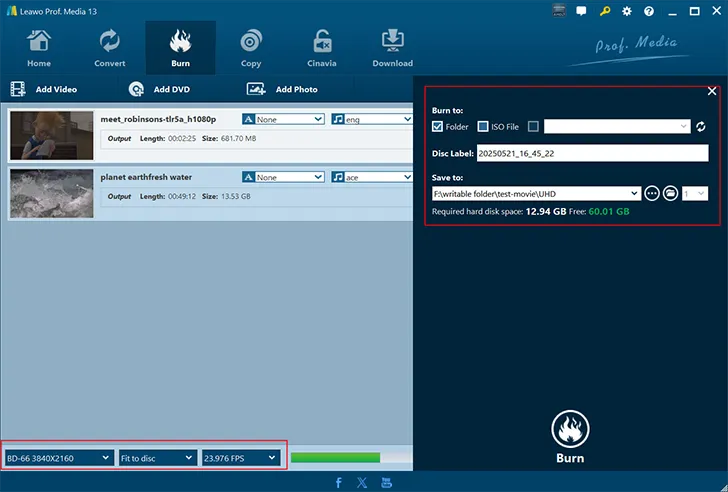The image size is (728, 492).
Task: Expand the 23.976 FPS frame rate dropdown
Action: tap(240, 458)
